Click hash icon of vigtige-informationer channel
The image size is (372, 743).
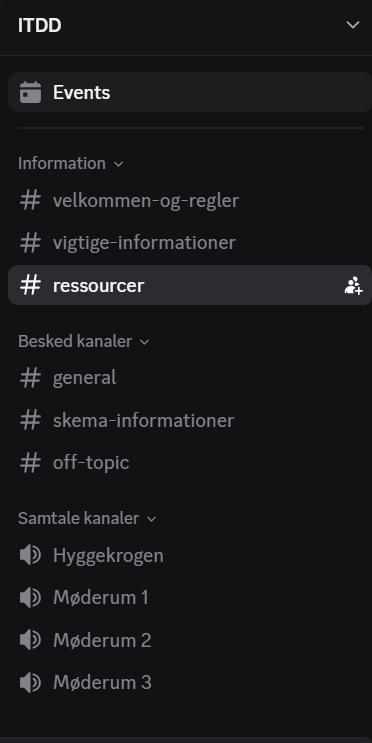pos(30,243)
